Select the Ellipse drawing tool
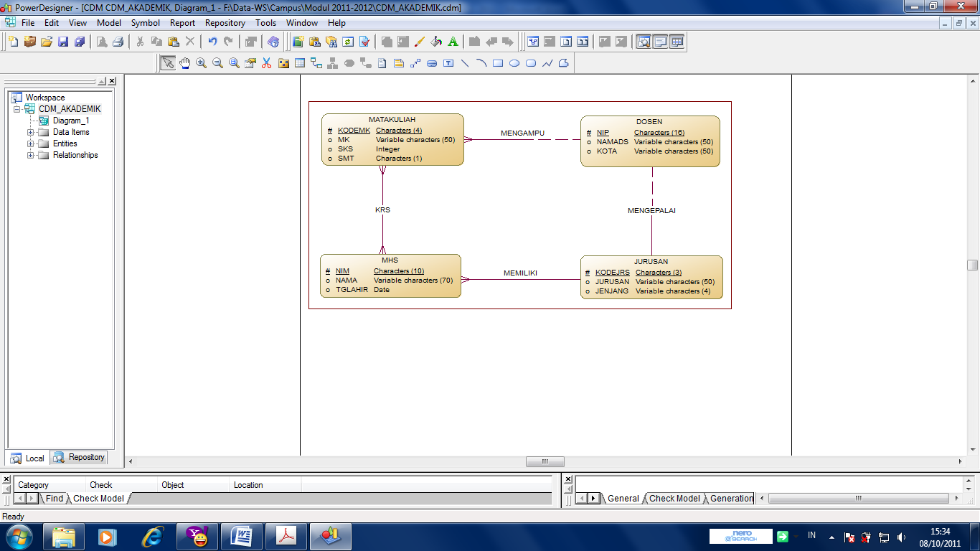This screenshot has width=980, height=551. tap(513, 62)
